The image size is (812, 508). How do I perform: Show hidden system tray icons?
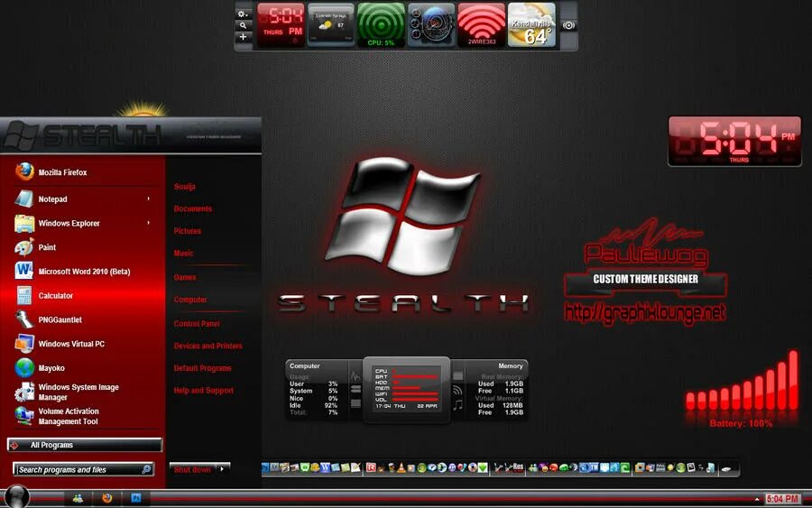click(x=757, y=500)
